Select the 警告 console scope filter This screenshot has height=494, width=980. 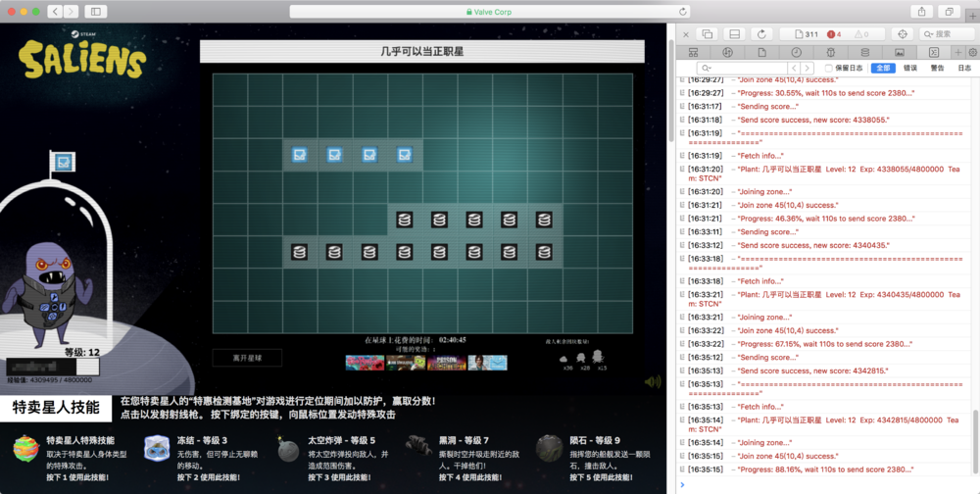[938, 69]
